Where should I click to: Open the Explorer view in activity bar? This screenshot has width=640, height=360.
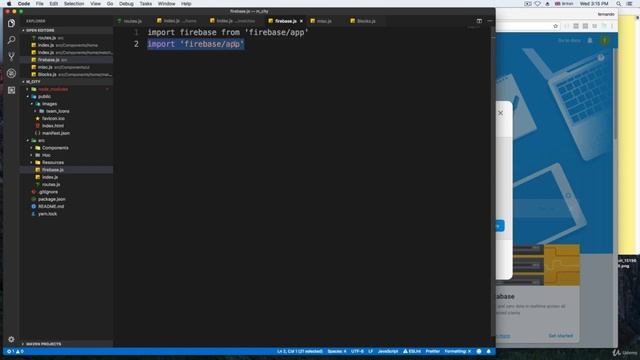(x=11, y=23)
